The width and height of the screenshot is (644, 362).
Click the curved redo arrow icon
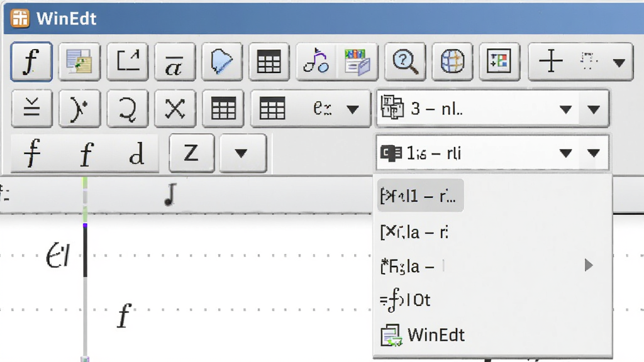[x=127, y=109]
